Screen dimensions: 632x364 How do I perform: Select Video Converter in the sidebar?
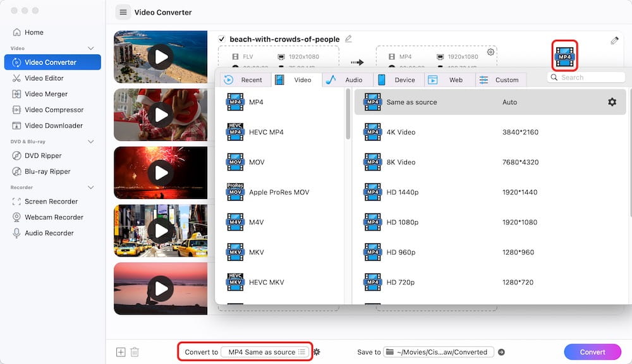[x=52, y=62]
